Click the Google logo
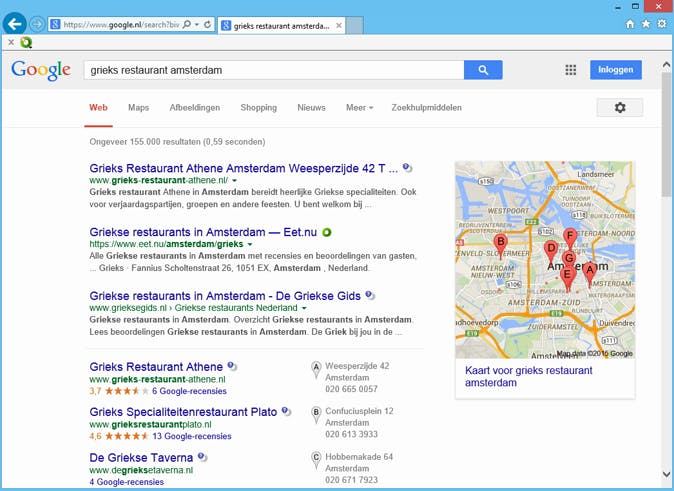 [41, 70]
